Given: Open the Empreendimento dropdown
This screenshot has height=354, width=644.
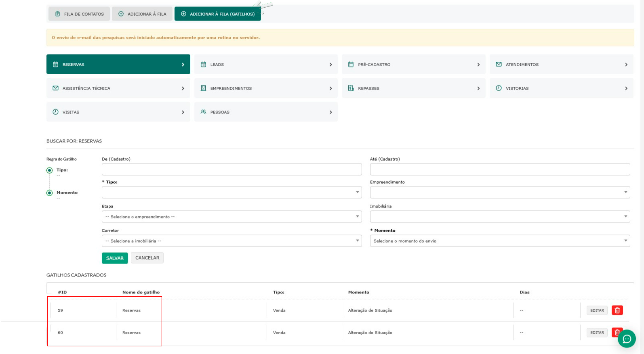Looking at the screenshot, I should [500, 192].
